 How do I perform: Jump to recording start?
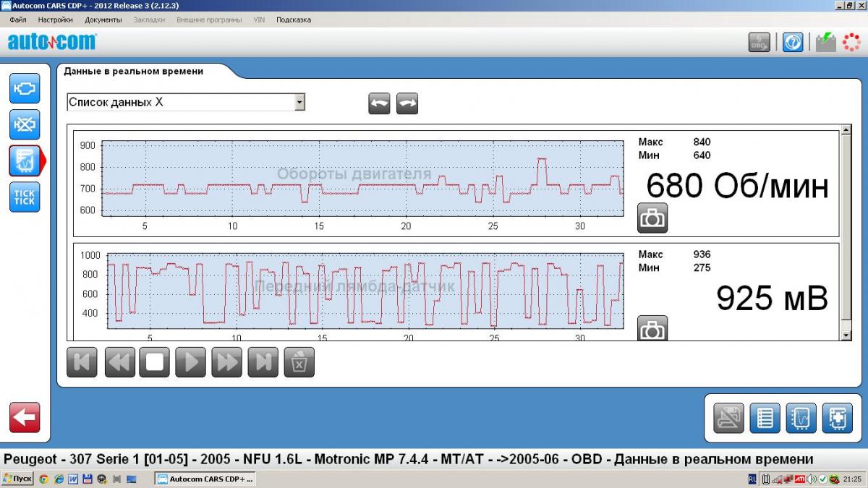tap(82, 362)
